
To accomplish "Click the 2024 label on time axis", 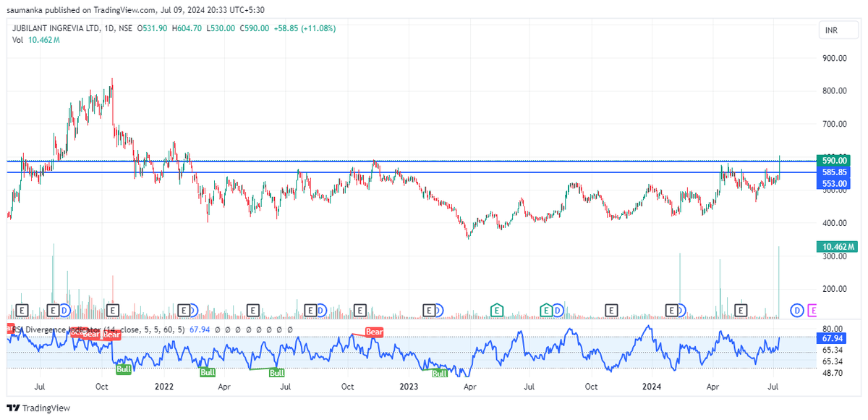I will click(653, 387).
